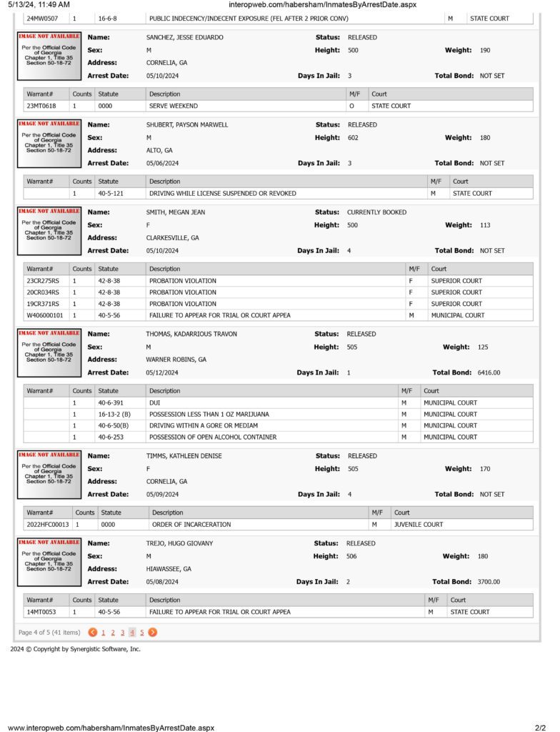Click image placeholder for Sanchez, Jesse Eduardo
Screen dimensions: 560x732
[x=49, y=56]
